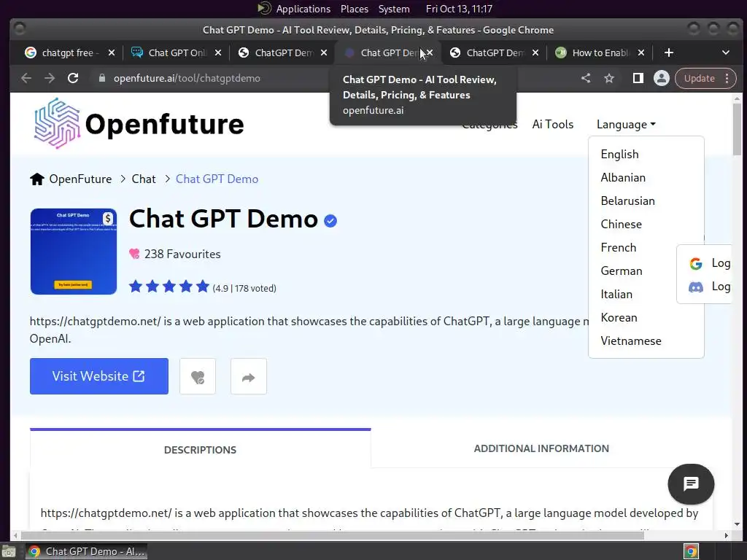
Task: Select Albanian from language list
Action: (623, 178)
